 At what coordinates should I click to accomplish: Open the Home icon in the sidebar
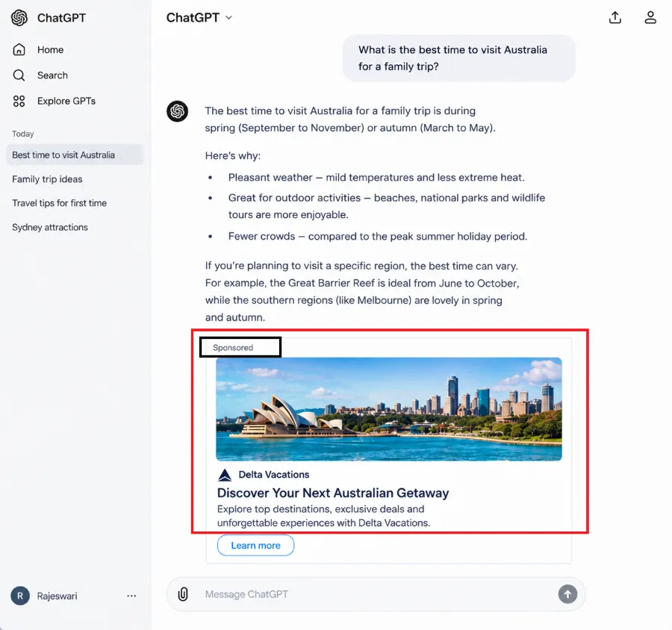19,50
